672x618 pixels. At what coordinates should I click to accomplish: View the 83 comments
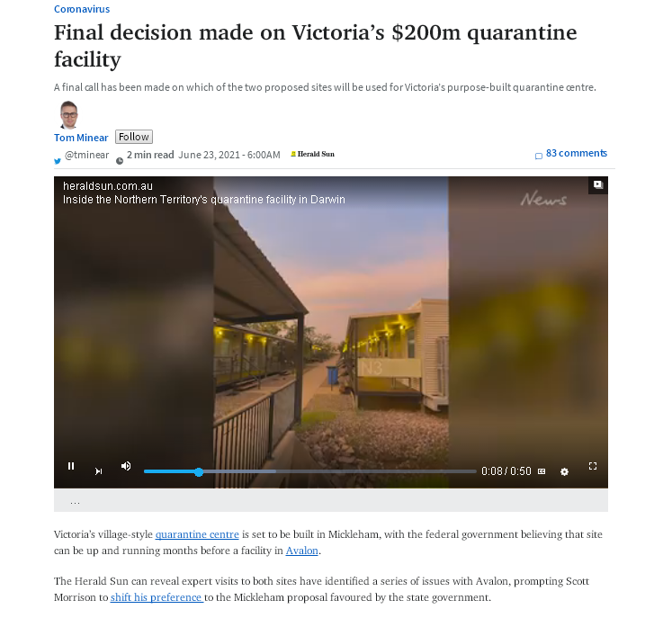click(x=577, y=154)
